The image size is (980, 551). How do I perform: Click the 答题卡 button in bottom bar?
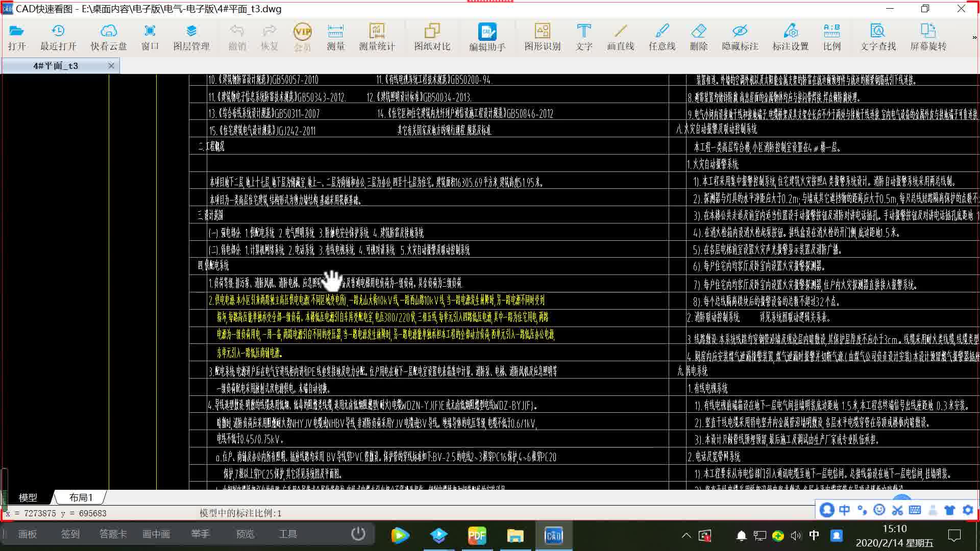pyautogui.click(x=113, y=534)
